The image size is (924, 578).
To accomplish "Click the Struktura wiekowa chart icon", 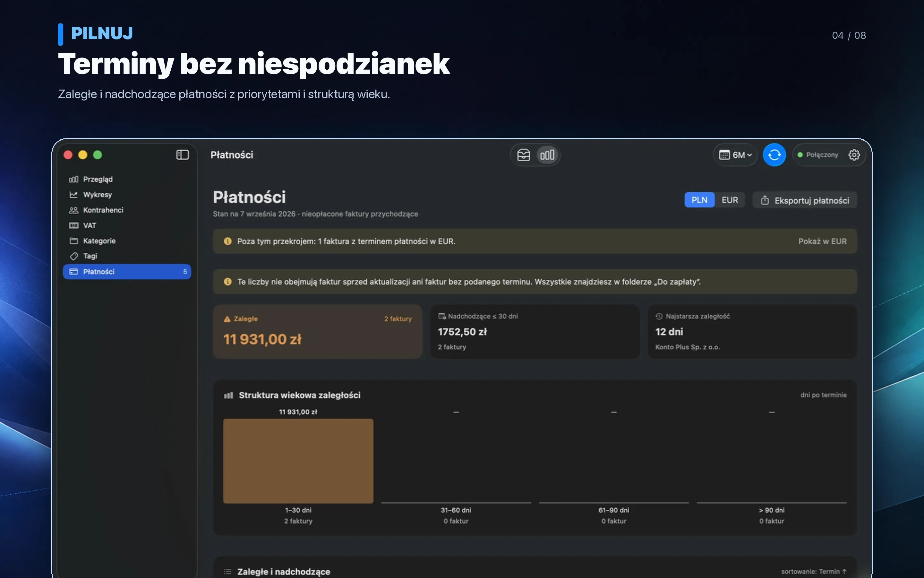I will click(228, 395).
